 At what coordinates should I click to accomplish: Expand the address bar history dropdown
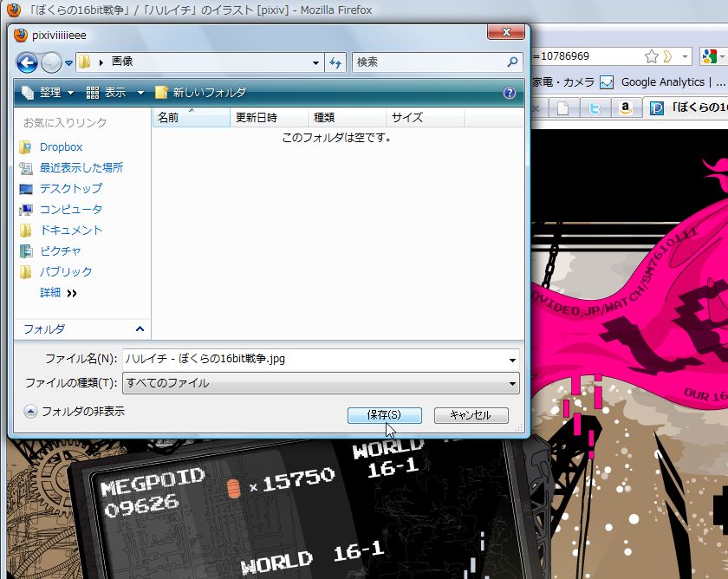[x=315, y=62]
